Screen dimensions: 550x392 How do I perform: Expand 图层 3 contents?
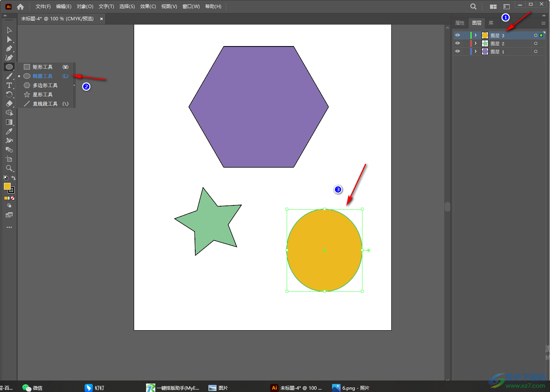point(476,35)
